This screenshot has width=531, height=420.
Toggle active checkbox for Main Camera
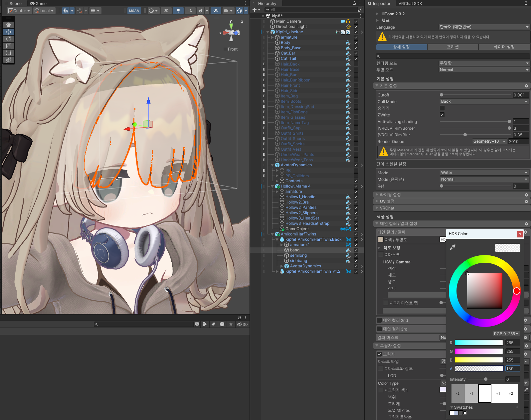[x=356, y=21]
